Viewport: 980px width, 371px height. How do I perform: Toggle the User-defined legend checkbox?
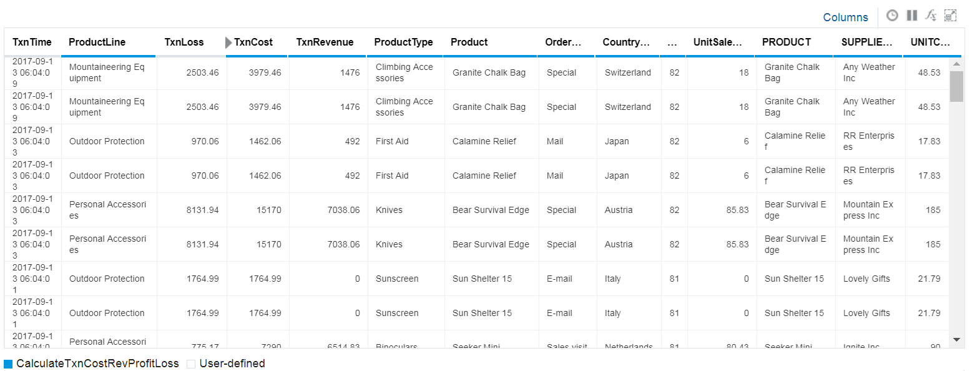[191, 364]
